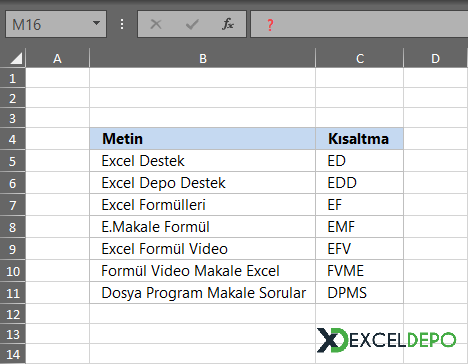Select the Kısaltma header cell
Screen dimensions: 468x364
[360, 139]
